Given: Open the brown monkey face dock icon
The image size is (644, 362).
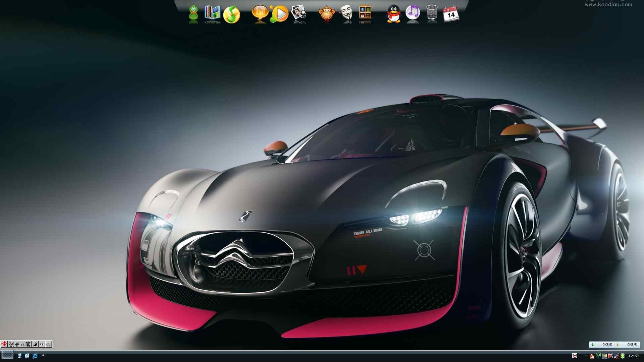Looking at the screenshot, I should (x=327, y=14).
